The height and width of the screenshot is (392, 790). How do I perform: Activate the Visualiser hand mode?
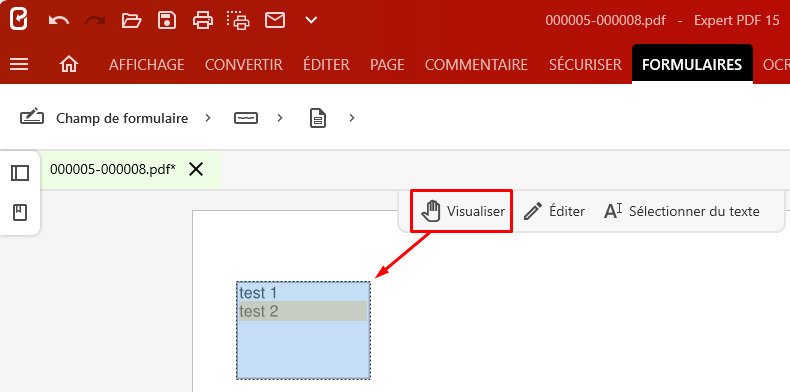click(462, 211)
